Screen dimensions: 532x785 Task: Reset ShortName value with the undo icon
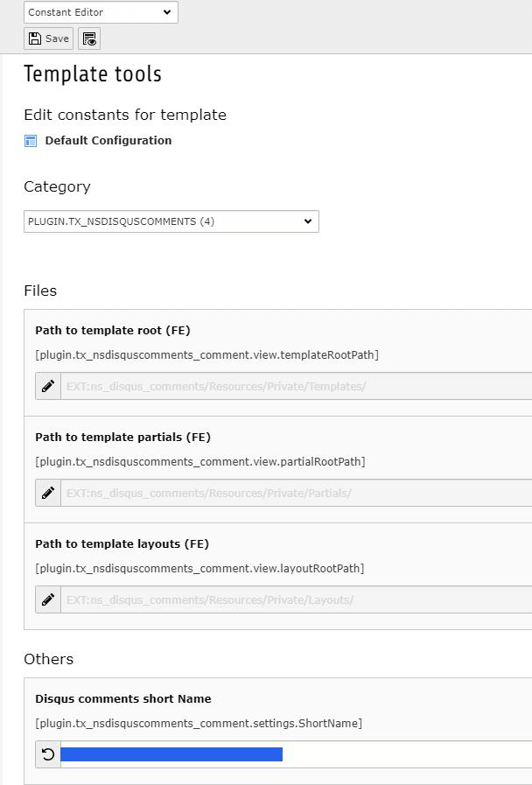[x=48, y=754]
